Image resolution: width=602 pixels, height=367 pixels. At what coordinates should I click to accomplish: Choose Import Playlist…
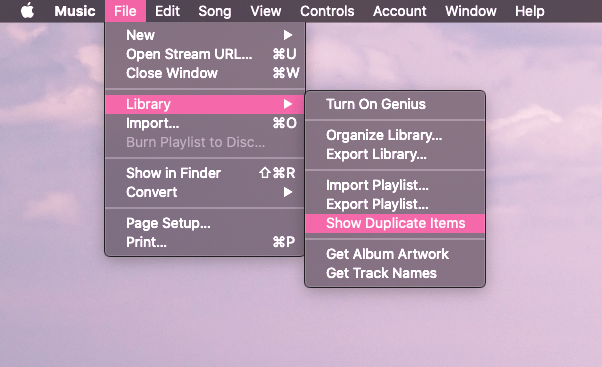tap(395, 185)
